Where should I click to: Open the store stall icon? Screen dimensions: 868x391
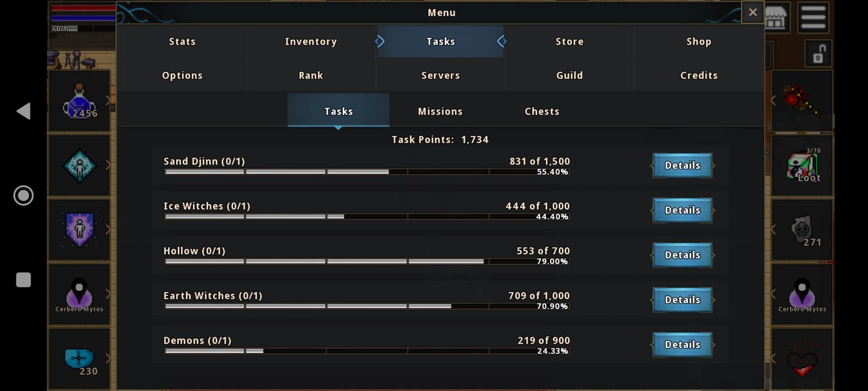[776, 17]
